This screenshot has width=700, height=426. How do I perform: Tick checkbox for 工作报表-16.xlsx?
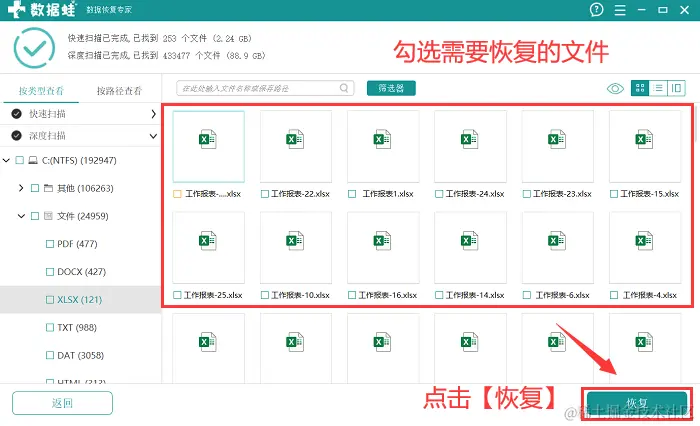(x=352, y=295)
